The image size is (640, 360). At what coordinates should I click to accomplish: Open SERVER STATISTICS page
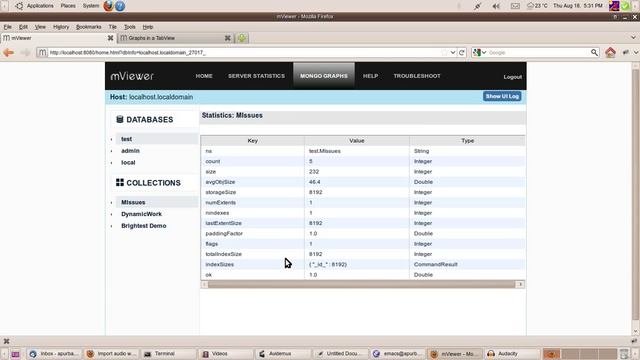click(256, 76)
